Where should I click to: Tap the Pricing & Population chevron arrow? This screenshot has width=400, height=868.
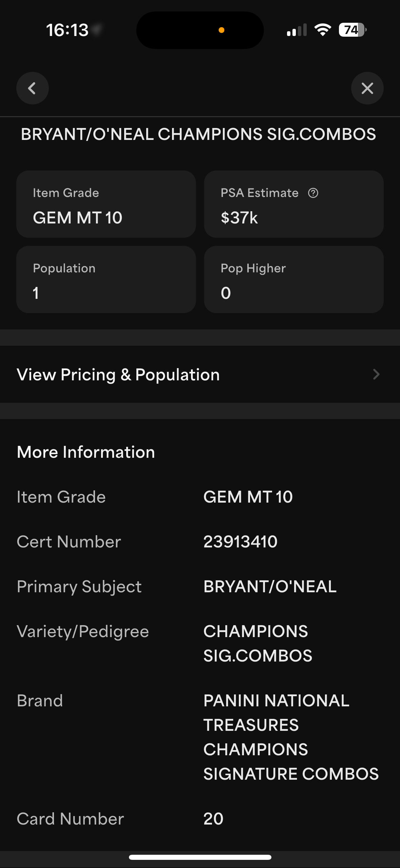376,375
